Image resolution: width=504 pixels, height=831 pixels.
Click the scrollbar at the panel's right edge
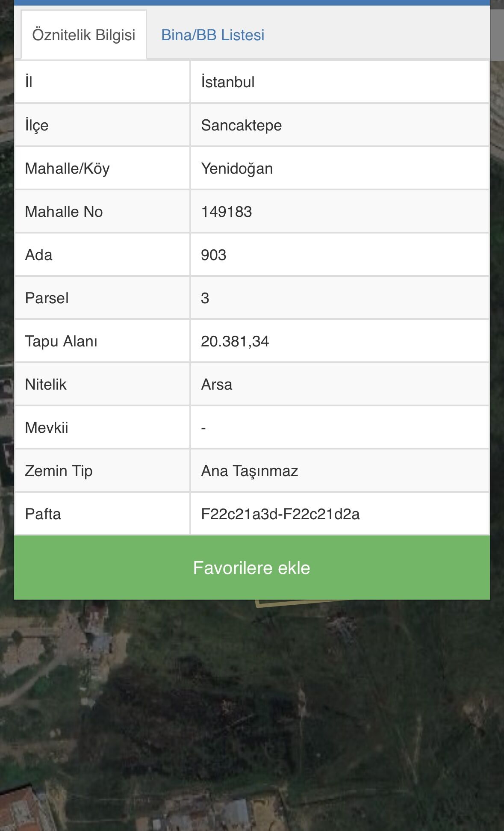[x=497, y=34]
